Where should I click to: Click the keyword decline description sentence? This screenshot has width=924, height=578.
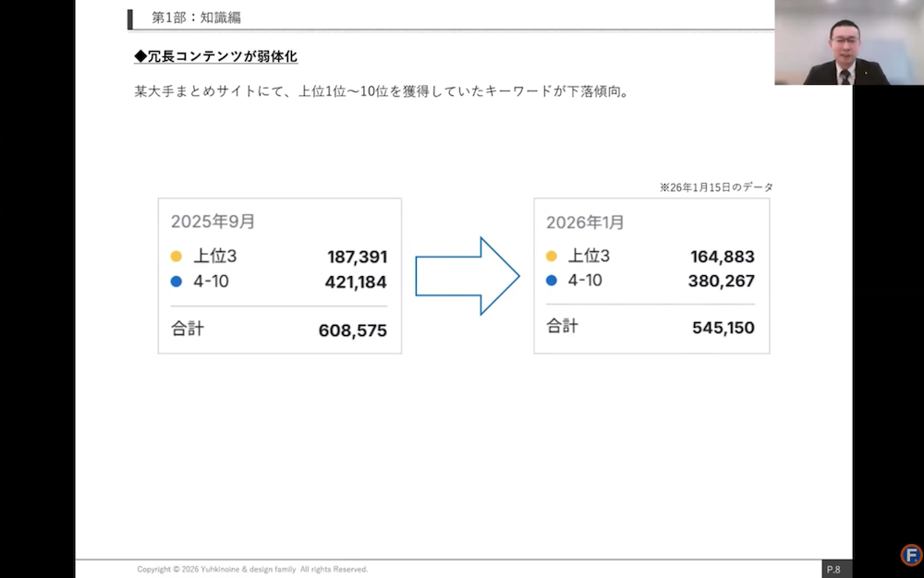point(383,90)
